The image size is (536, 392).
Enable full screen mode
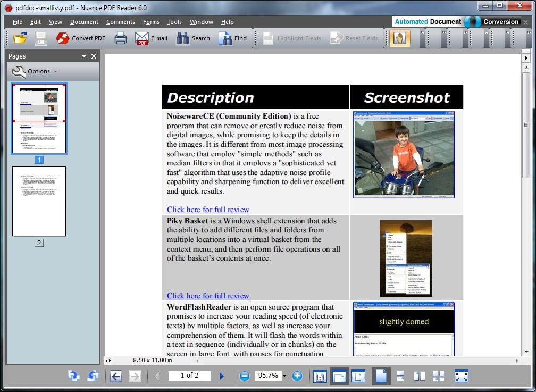coord(462,376)
